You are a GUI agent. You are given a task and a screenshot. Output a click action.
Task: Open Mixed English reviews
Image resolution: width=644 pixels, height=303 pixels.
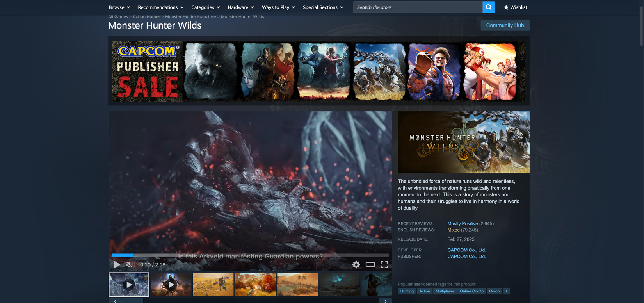coord(454,230)
